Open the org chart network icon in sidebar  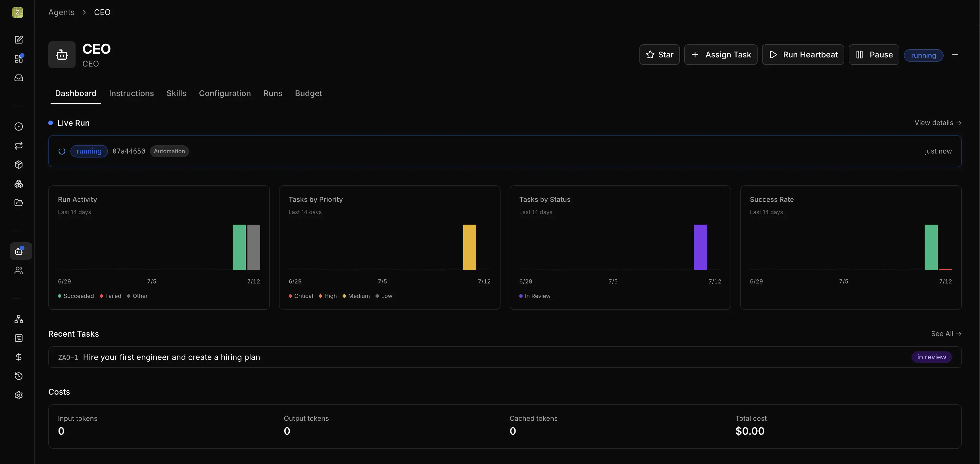(x=19, y=319)
